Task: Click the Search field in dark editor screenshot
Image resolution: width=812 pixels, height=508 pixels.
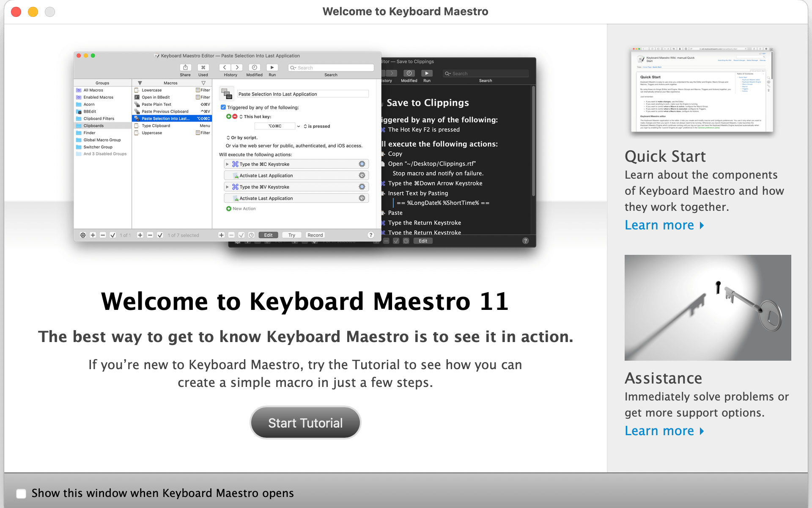Action: 486,73
